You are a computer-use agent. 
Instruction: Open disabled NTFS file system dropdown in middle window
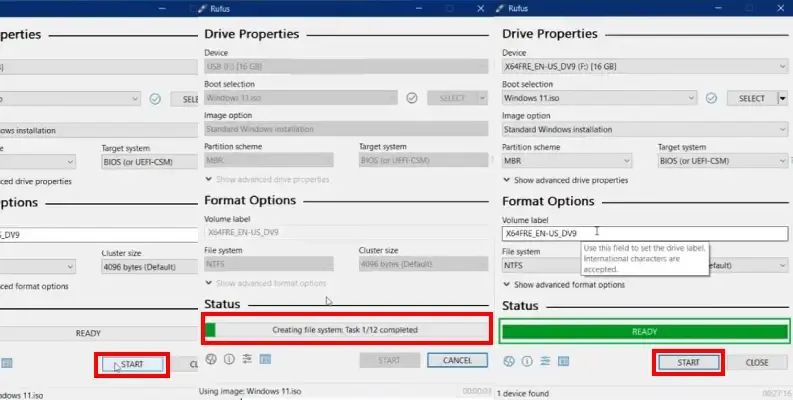click(x=269, y=264)
